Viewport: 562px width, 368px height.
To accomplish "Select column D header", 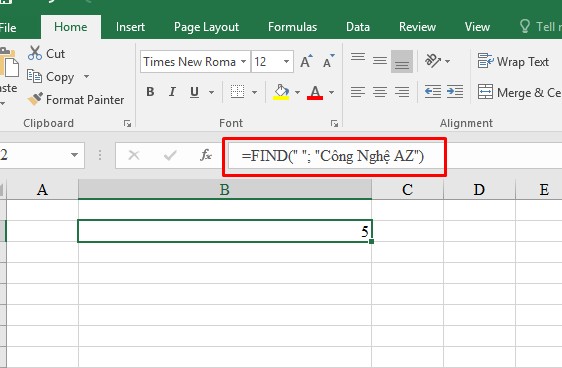I will (x=479, y=189).
